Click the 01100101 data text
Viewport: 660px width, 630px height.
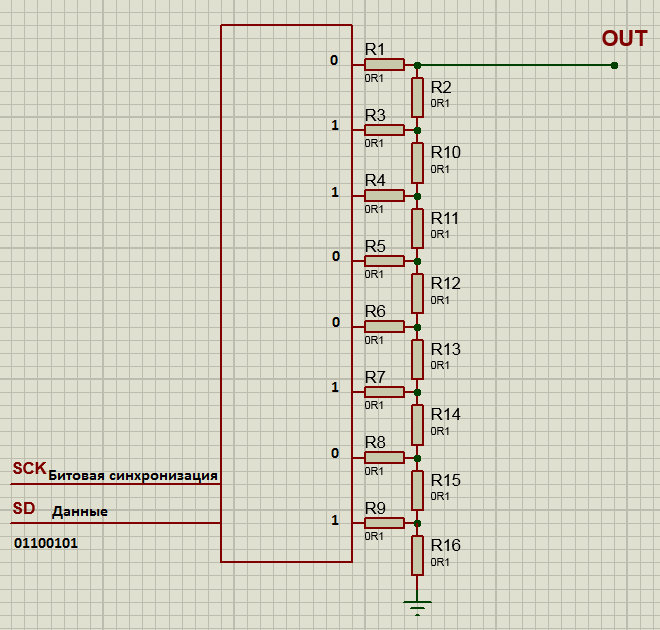(46, 543)
